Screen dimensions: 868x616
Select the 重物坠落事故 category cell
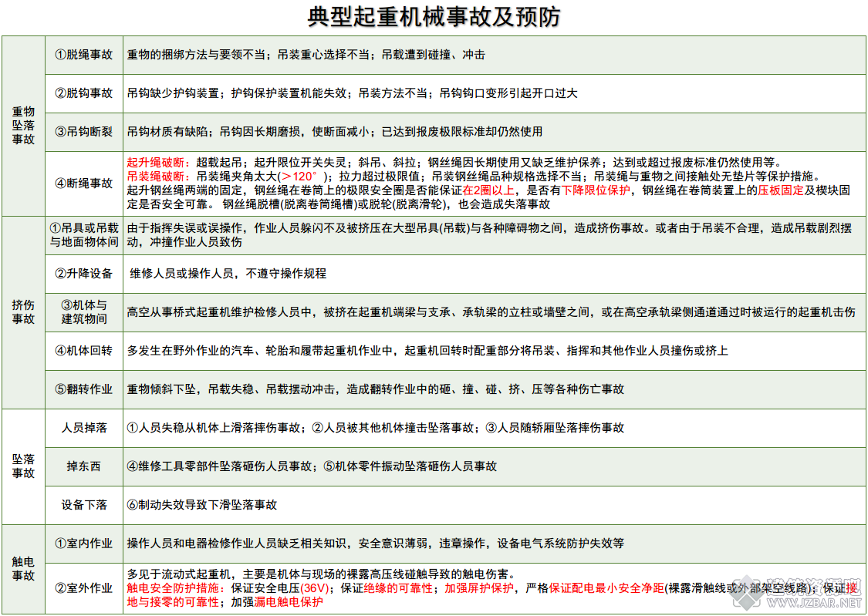tap(23, 126)
